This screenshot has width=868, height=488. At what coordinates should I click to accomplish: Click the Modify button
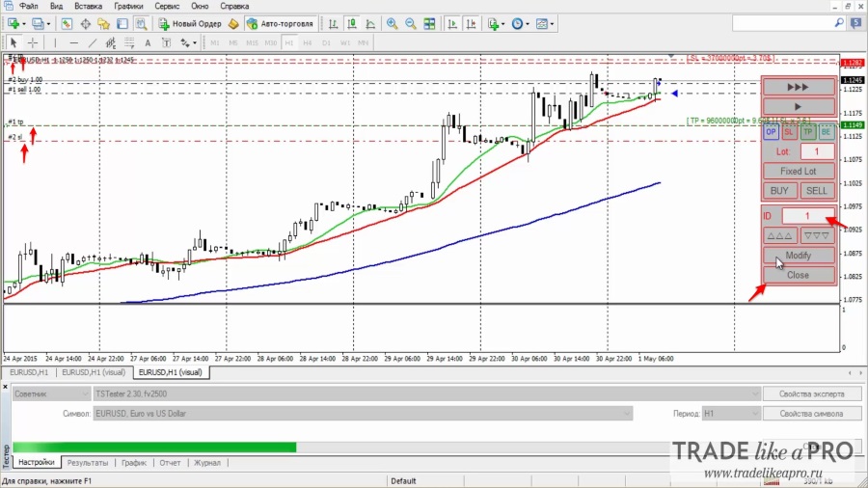pyautogui.click(x=799, y=255)
